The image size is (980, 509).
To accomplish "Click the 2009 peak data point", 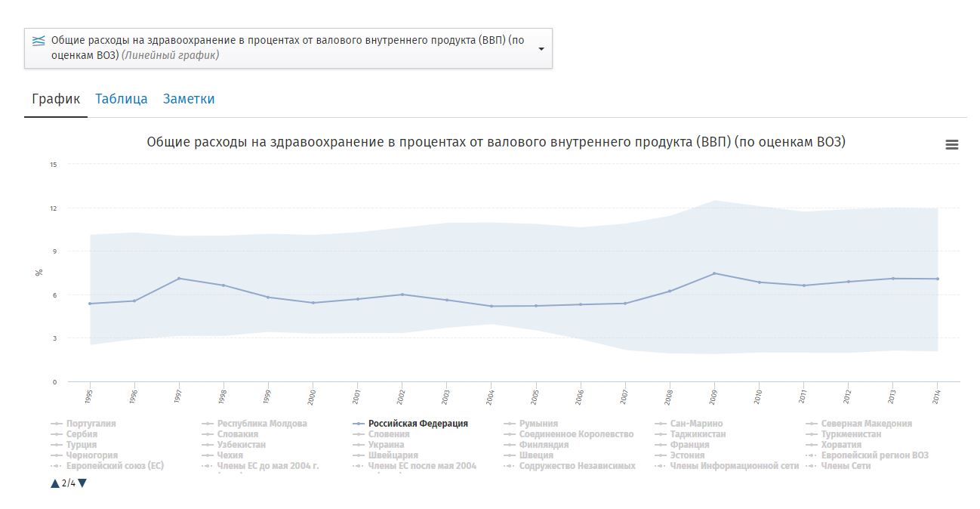I will click(715, 273).
